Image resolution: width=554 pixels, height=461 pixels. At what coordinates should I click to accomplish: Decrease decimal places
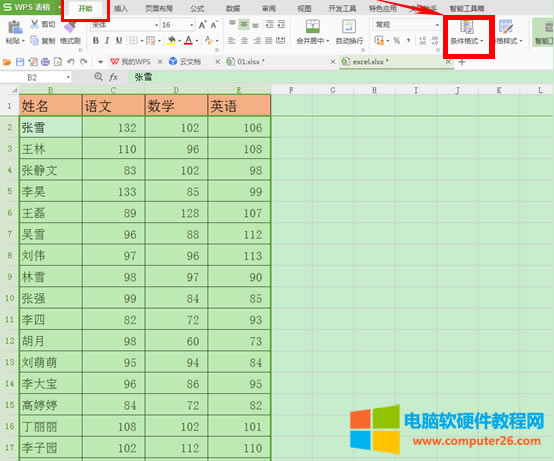click(x=435, y=41)
